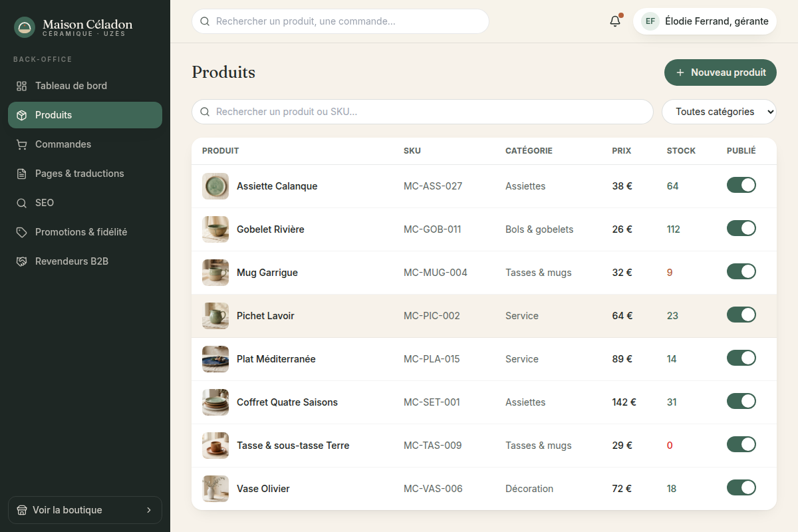Image resolution: width=798 pixels, height=532 pixels.
Task: Focus the global search field in header
Action: tap(340, 21)
